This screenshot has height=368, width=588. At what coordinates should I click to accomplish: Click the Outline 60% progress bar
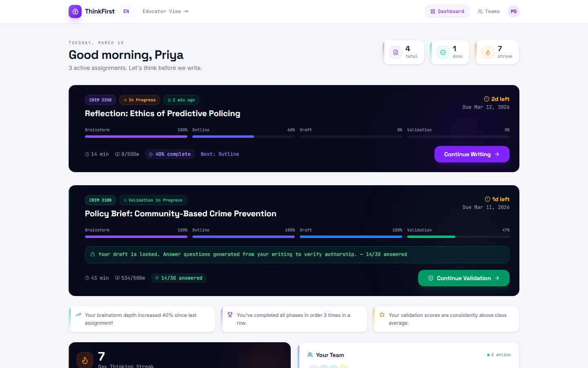[243, 137]
